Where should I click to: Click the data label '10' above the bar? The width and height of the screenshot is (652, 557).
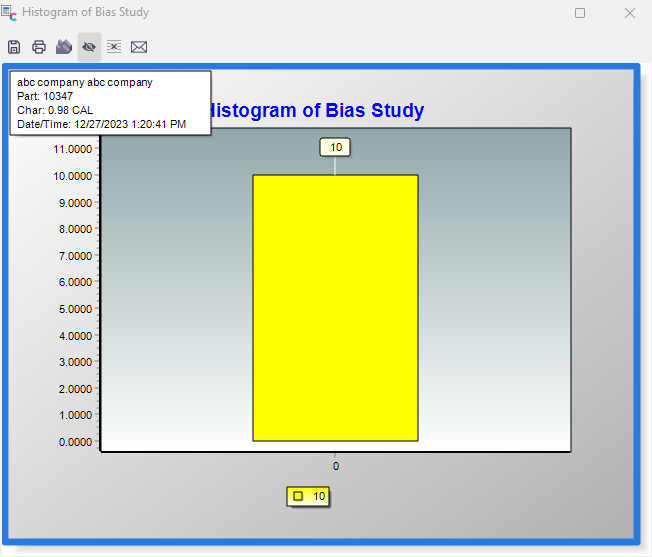tap(335, 148)
